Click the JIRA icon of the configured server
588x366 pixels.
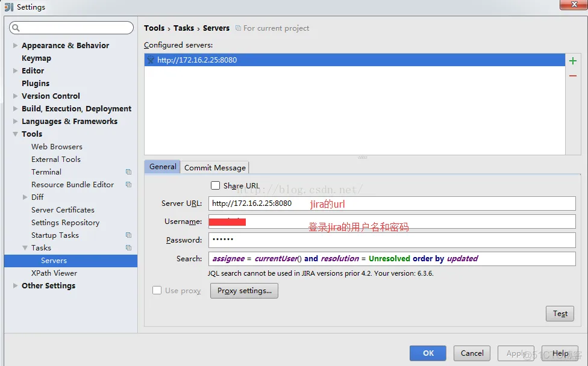[151, 60]
